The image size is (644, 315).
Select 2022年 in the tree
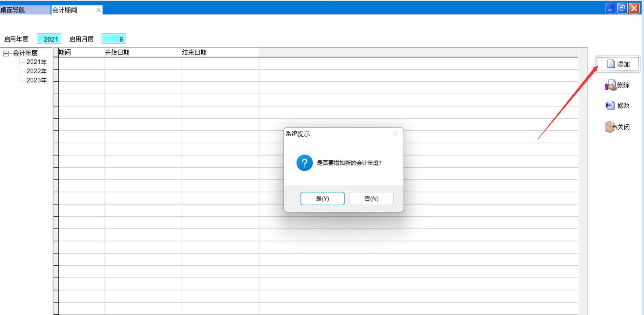pyautogui.click(x=36, y=71)
